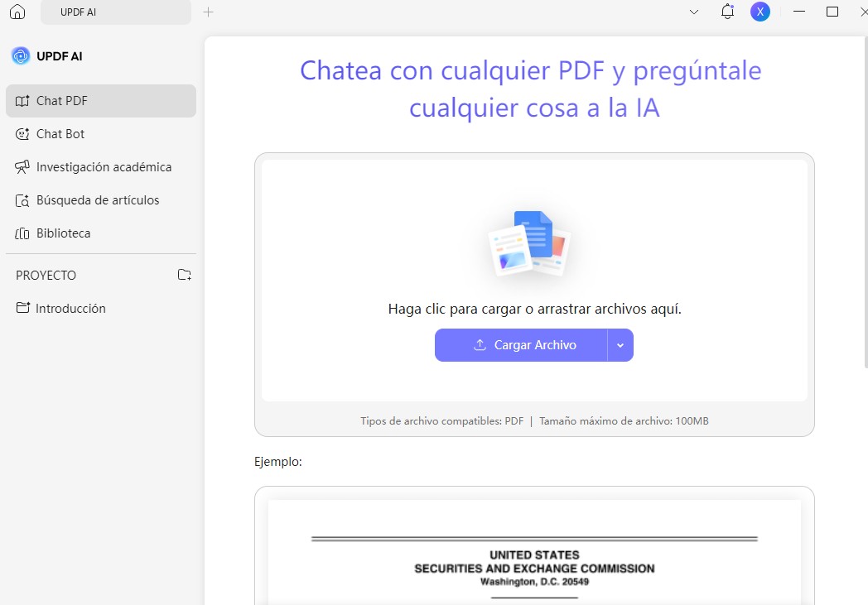Click the vertical scrollbar on the right
The width and height of the screenshot is (868, 605).
point(866,202)
